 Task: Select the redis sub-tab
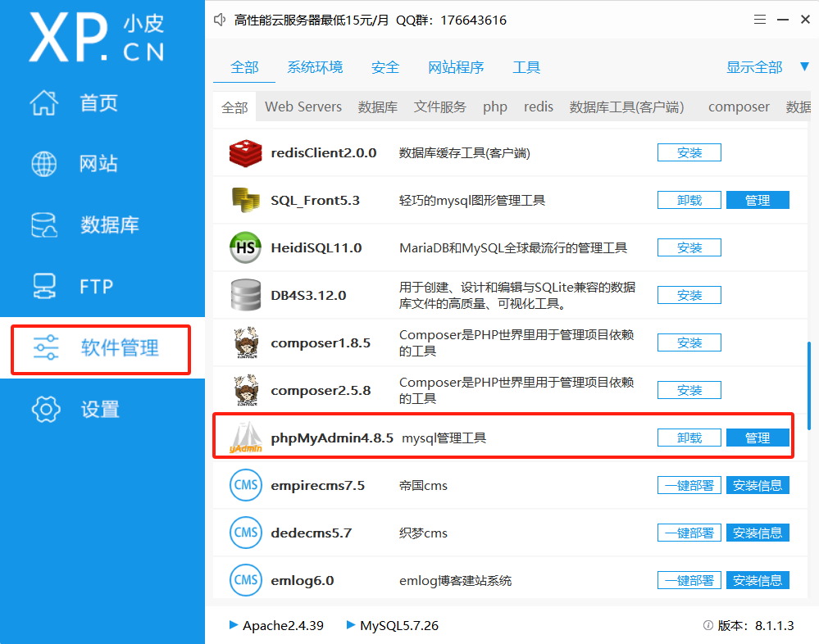click(x=539, y=107)
